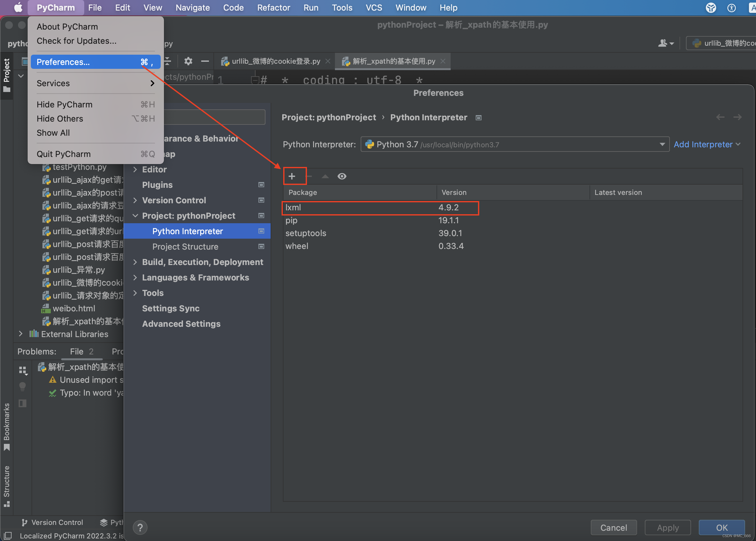Open the code-with-me user icon dropdown
The image size is (756, 541).
(x=666, y=43)
